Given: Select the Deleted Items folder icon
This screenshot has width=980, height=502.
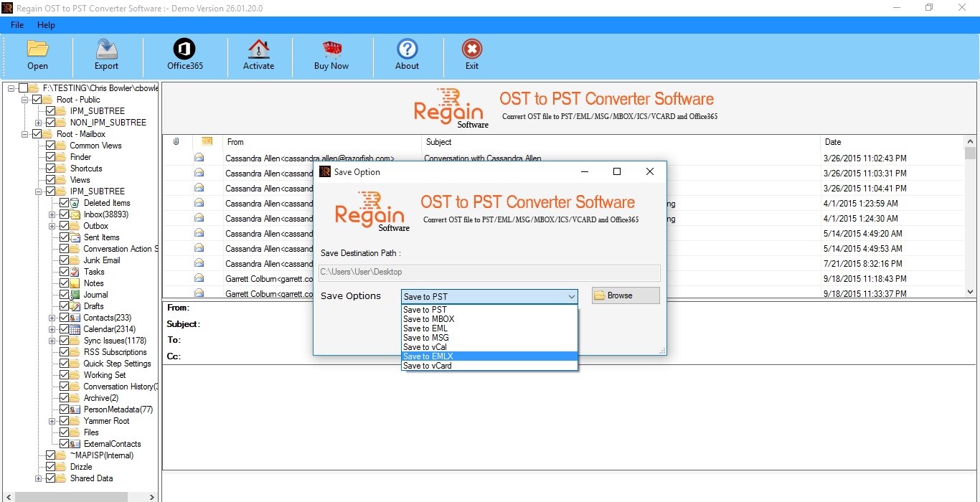Looking at the screenshot, I should pos(75,203).
